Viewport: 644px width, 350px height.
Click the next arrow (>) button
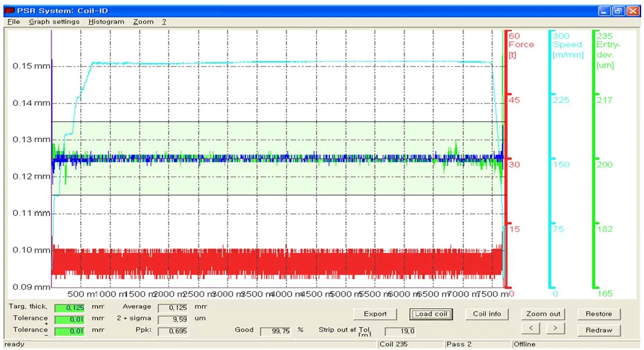point(555,328)
